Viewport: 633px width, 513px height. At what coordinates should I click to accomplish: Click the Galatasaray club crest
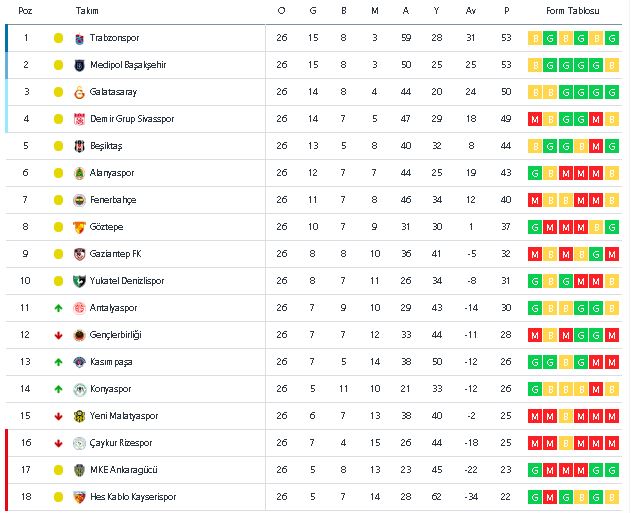[x=80, y=92]
